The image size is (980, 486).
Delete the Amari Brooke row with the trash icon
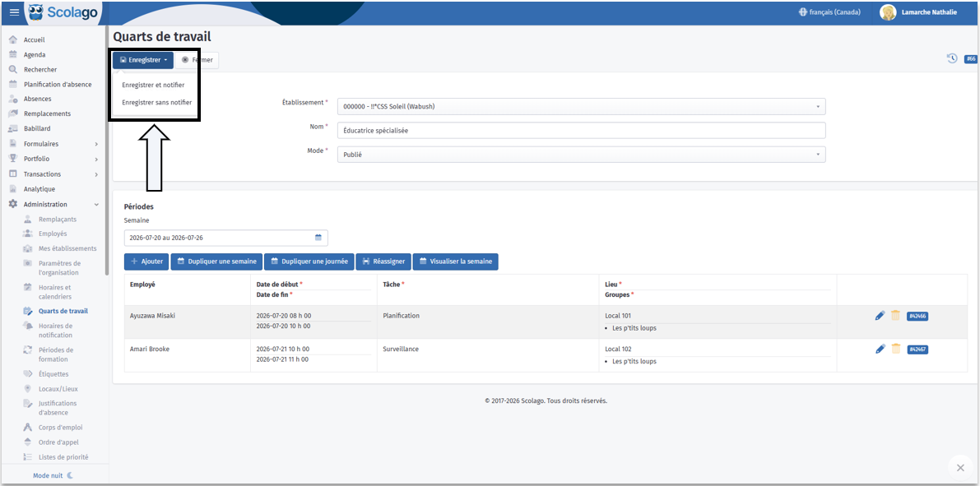click(895, 349)
